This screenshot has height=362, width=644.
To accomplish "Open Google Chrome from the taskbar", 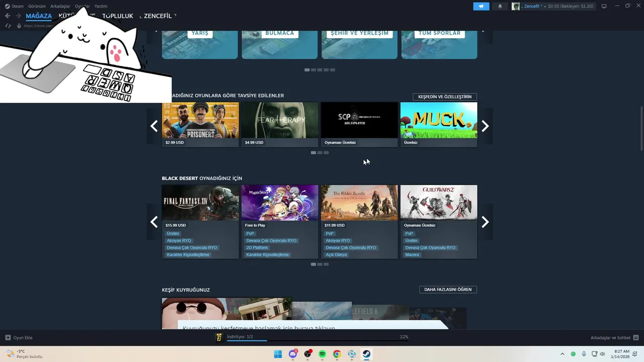I will pos(337,354).
